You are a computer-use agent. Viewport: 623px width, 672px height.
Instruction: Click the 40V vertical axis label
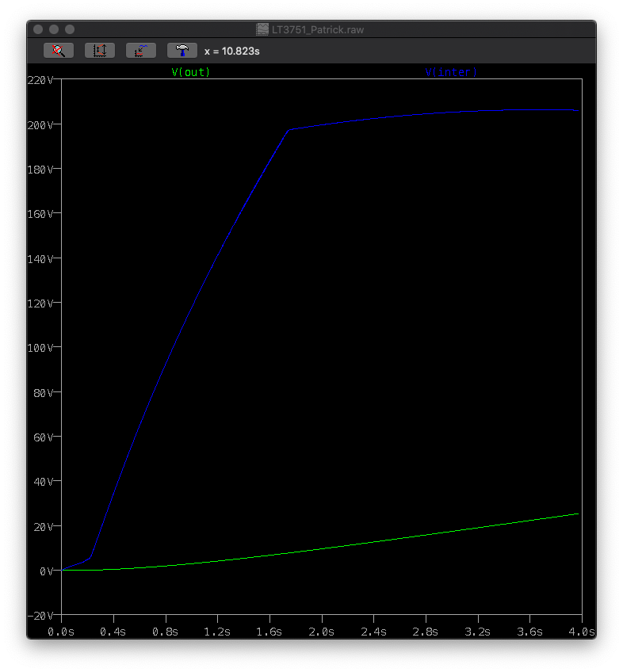click(x=44, y=482)
